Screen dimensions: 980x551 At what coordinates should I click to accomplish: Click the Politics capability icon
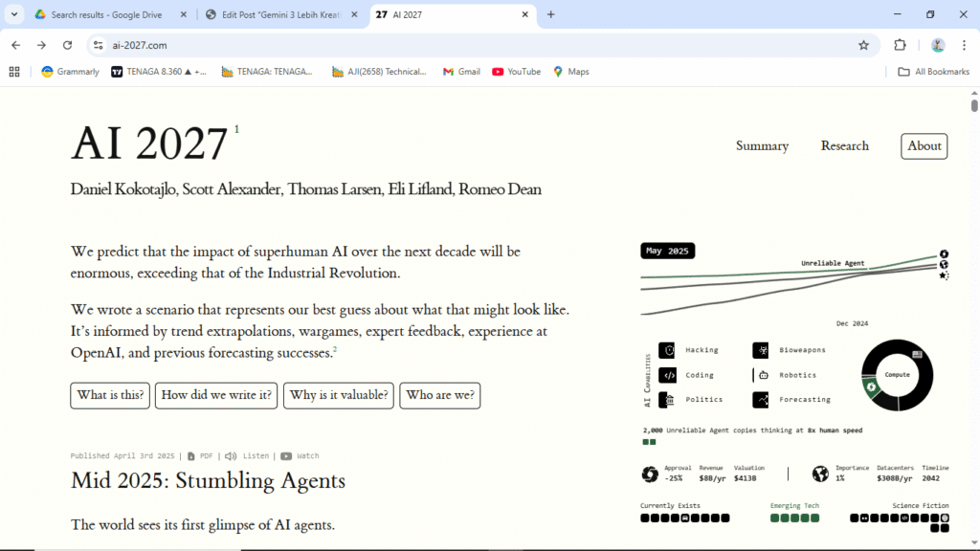tap(667, 400)
